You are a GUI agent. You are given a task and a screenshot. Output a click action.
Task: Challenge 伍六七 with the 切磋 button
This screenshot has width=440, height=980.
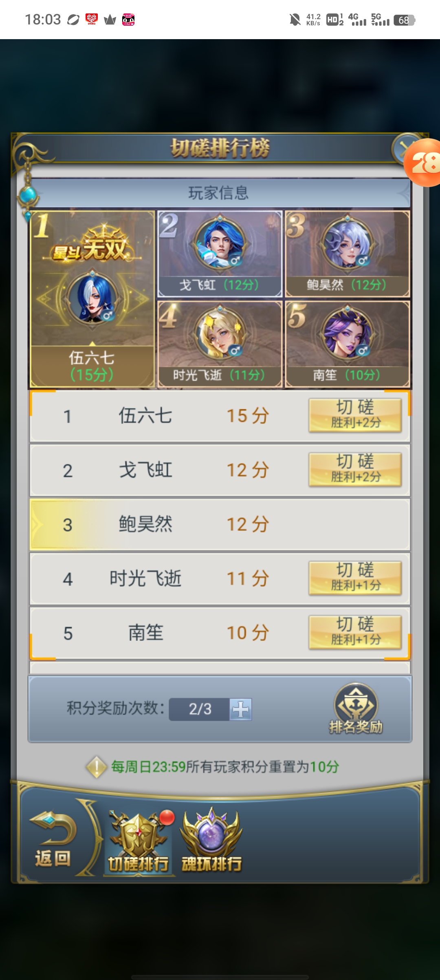[x=355, y=415]
